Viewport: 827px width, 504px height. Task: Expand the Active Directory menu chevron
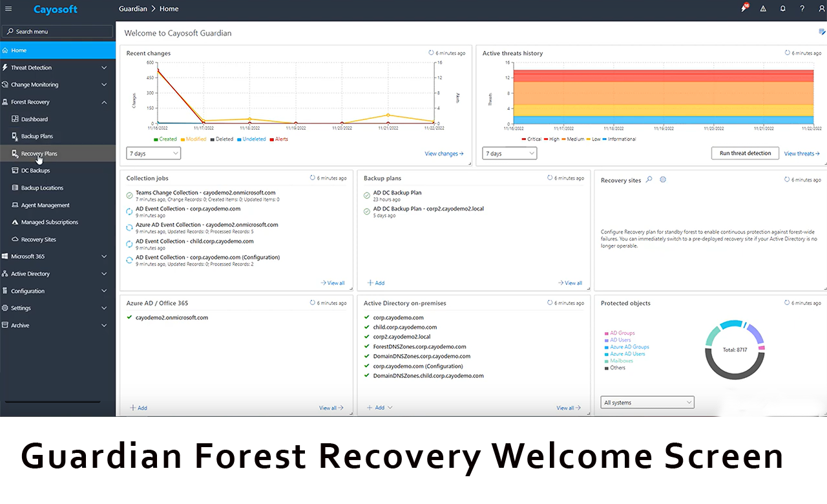[x=105, y=274]
